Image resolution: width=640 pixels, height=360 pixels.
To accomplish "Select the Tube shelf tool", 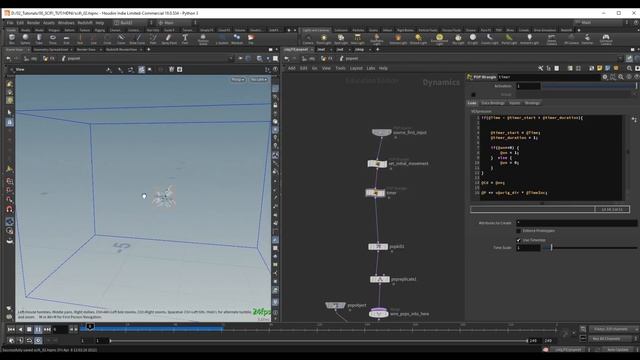I will 39,39.
